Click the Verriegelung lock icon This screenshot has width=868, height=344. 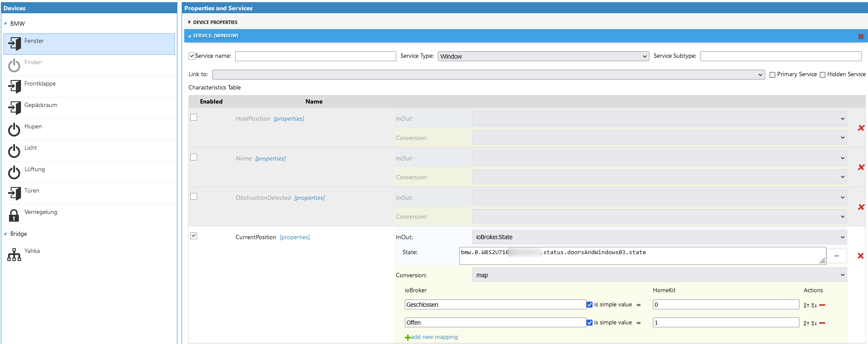coord(14,215)
